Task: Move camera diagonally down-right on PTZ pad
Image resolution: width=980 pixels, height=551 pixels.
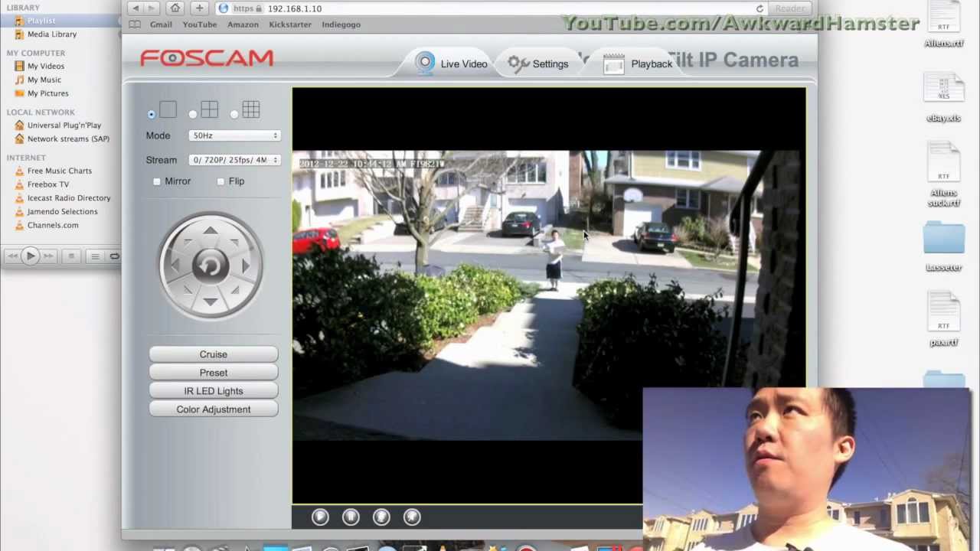Action: pos(234,290)
